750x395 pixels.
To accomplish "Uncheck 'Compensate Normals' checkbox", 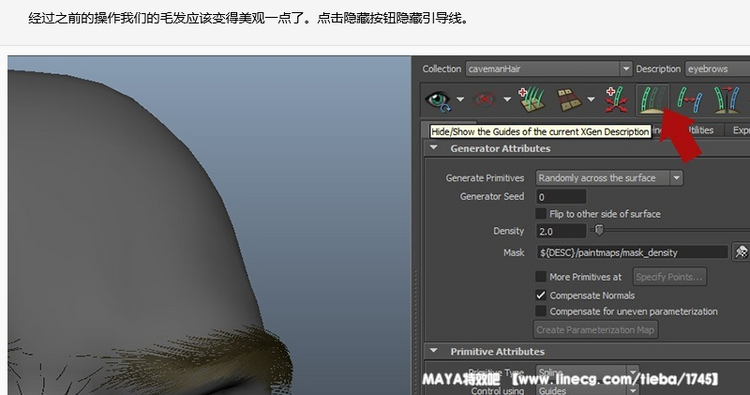I will pyautogui.click(x=541, y=295).
